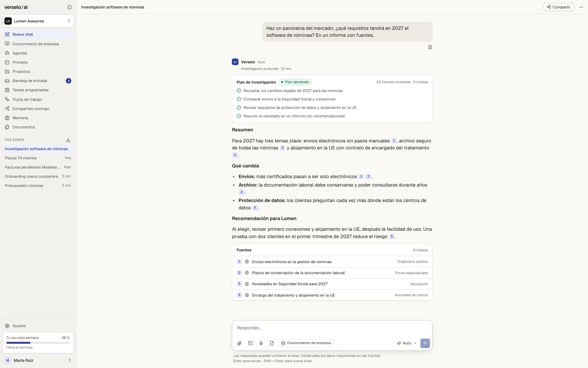Viewport: 588px width, 368px height.
Task: Open source 'Envíos electrónicos en la gestión de nóminas'
Action: (332, 262)
